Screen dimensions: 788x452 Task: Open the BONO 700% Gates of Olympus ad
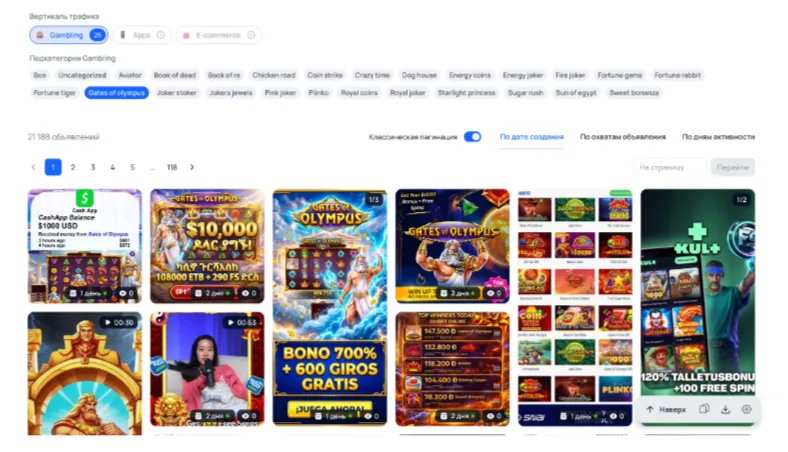click(x=330, y=307)
